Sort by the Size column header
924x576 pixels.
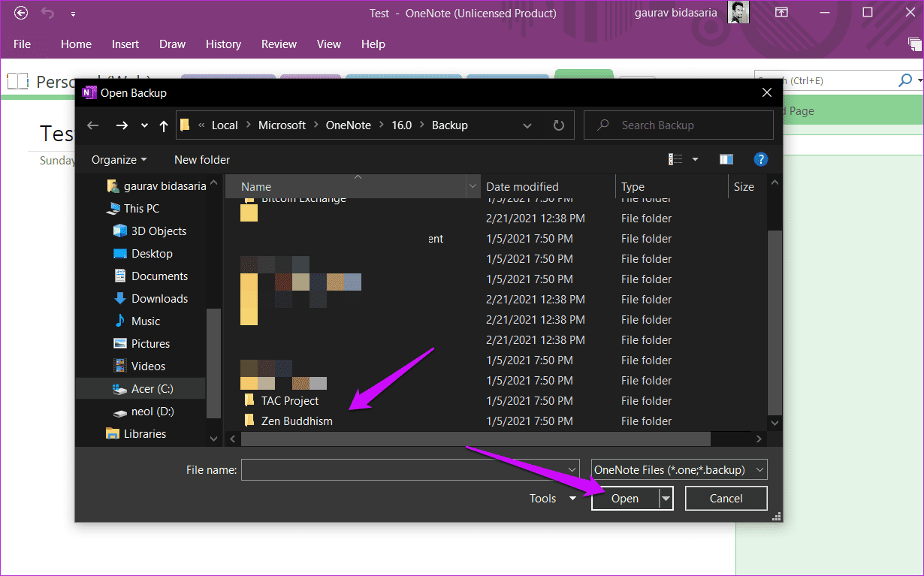coord(744,186)
